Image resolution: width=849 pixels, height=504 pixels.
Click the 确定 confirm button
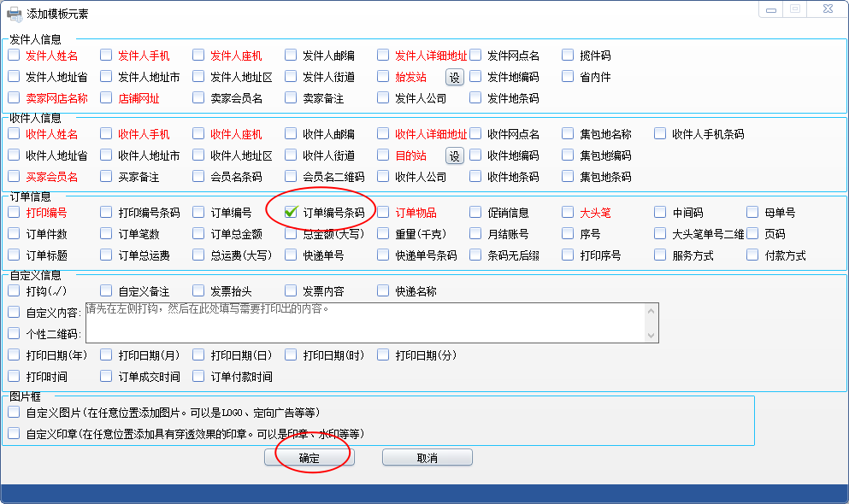click(309, 456)
